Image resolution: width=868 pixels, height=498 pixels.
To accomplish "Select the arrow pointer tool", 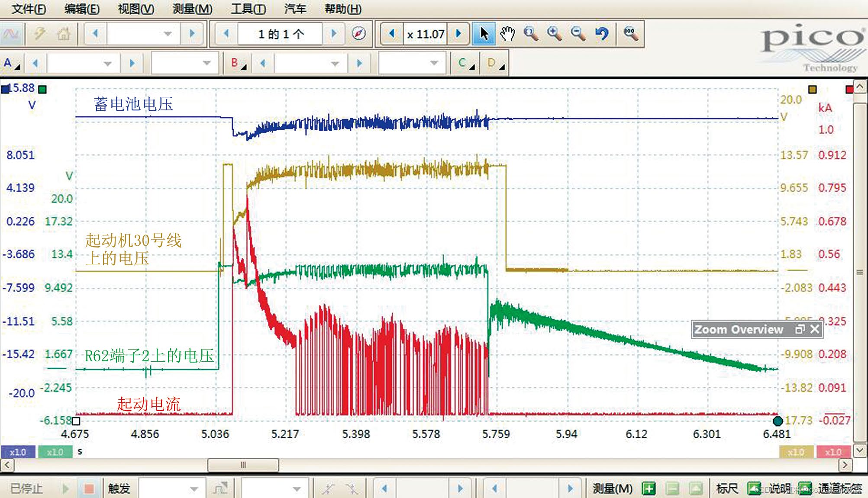I will click(x=484, y=34).
